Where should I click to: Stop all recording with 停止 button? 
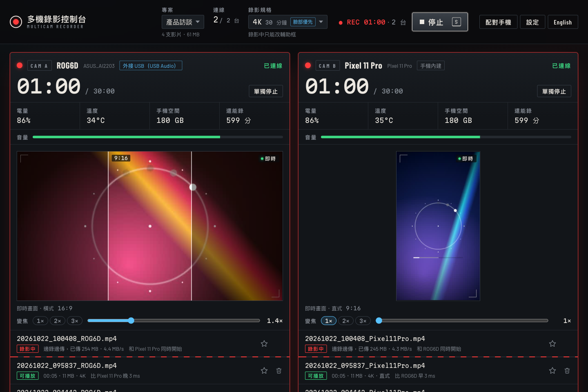[x=440, y=22]
